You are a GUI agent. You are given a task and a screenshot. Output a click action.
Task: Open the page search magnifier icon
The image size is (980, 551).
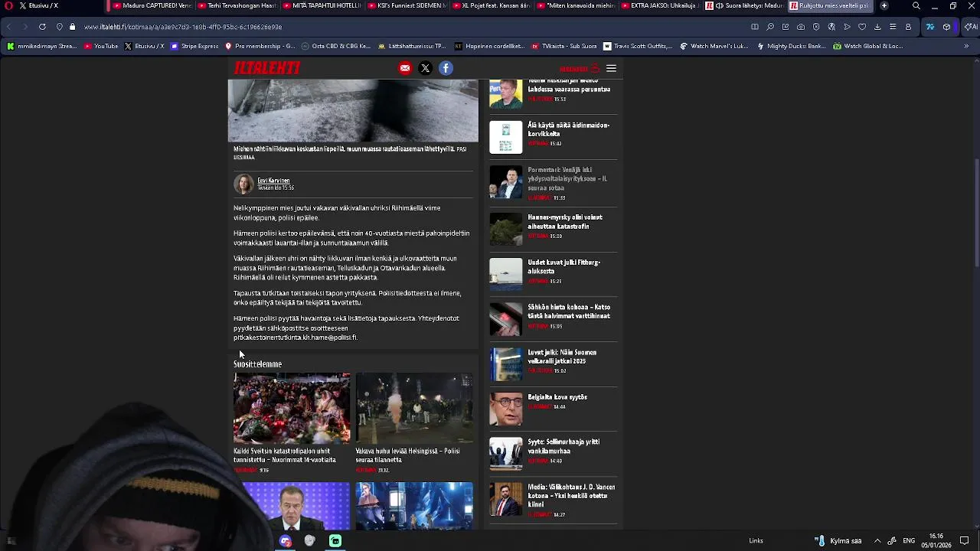(770, 27)
